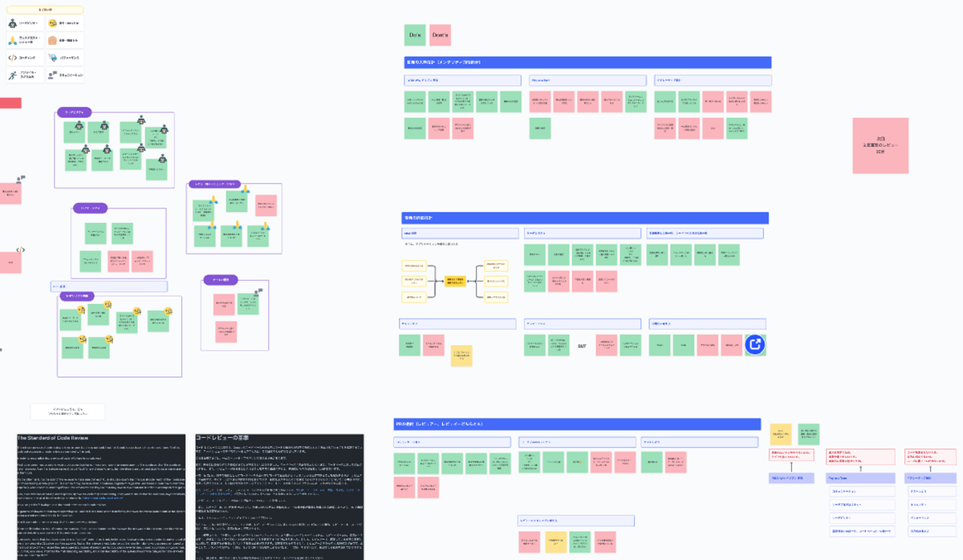Open the コードレビューの基本 dark text block
Viewport: 963px width, 560px height.
pyautogui.click(x=279, y=497)
